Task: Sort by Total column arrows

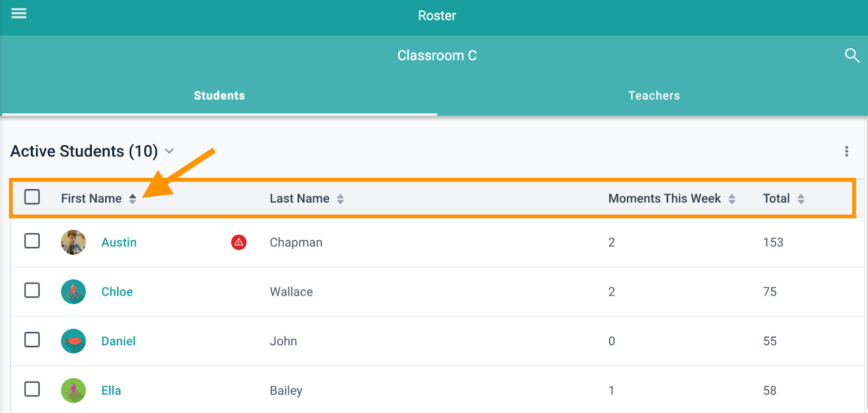Action: pos(801,199)
